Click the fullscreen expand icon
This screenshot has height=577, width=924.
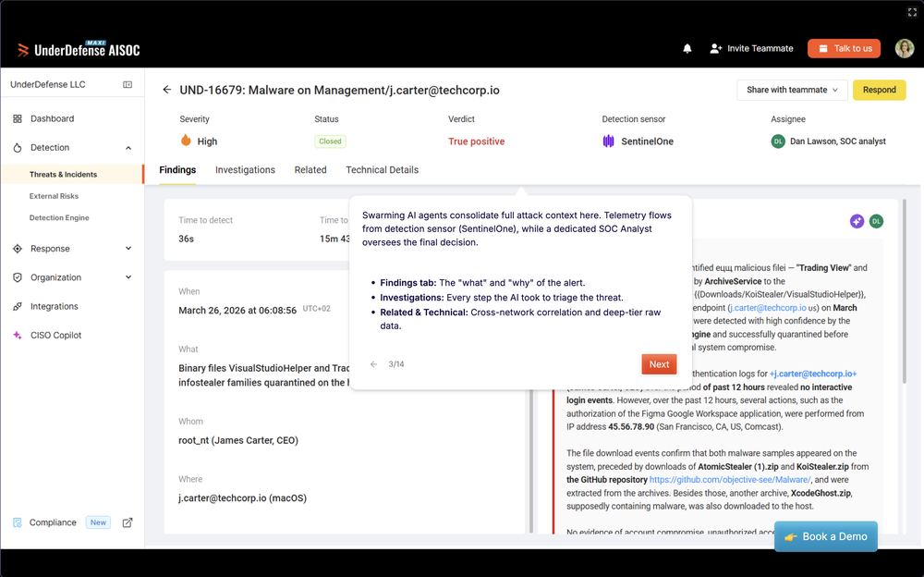pyautogui.click(x=912, y=12)
